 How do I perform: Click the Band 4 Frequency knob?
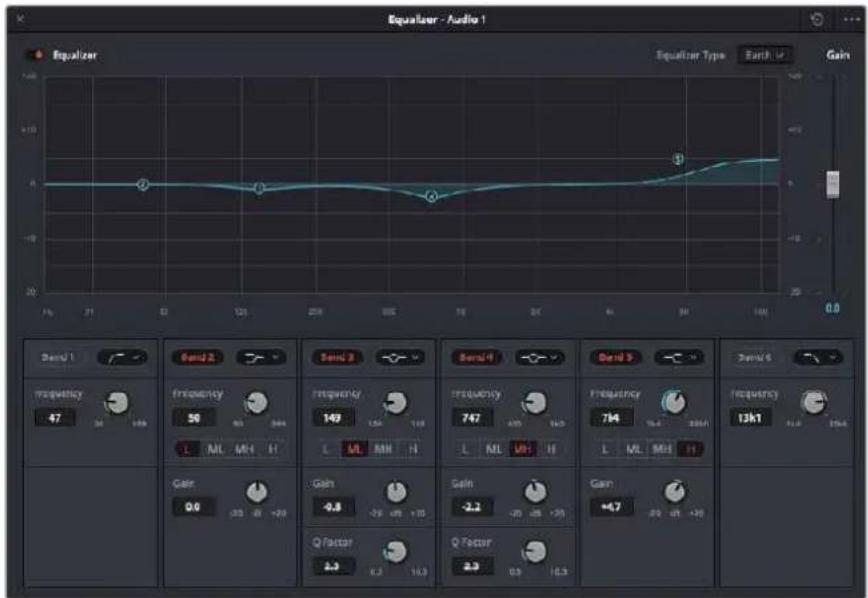535,403
